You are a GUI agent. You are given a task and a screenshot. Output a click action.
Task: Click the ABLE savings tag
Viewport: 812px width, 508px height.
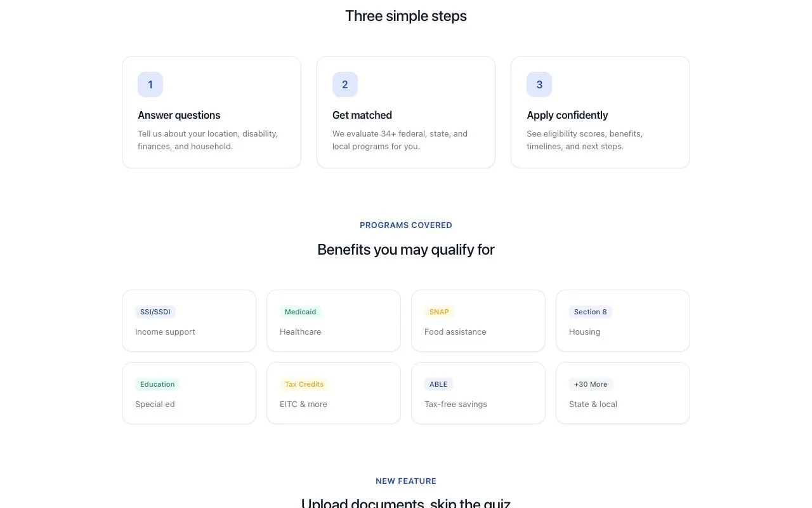[x=438, y=384]
